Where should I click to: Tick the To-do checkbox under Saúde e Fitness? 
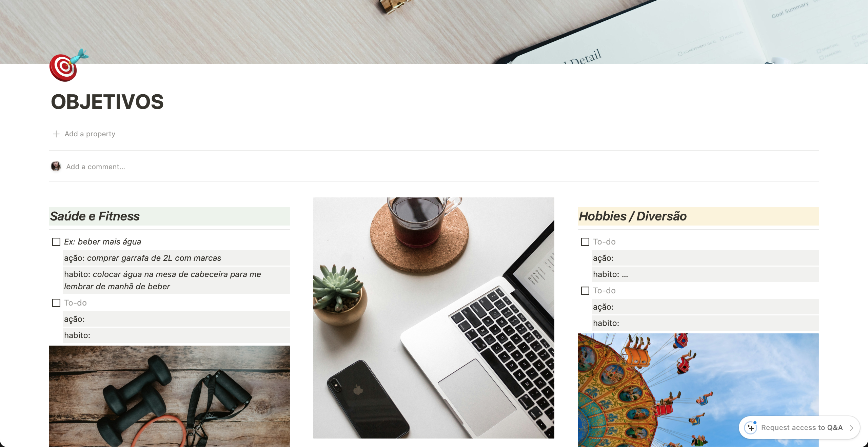[56, 303]
